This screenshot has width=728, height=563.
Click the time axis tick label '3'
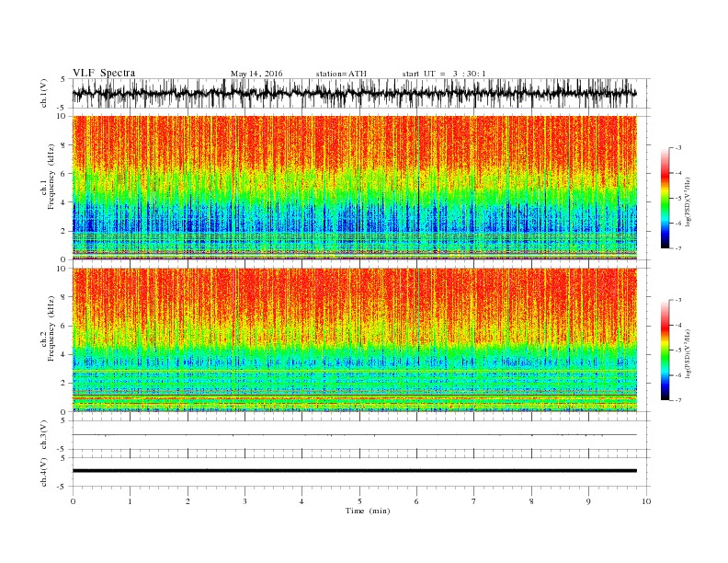tap(245, 501)
